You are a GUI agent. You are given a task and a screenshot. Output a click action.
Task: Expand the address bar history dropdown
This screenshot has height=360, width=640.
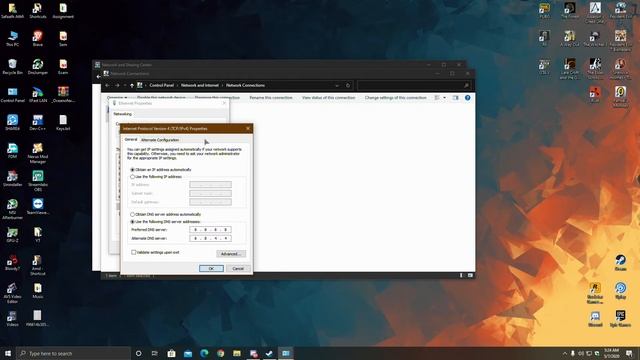coord(337,86)
